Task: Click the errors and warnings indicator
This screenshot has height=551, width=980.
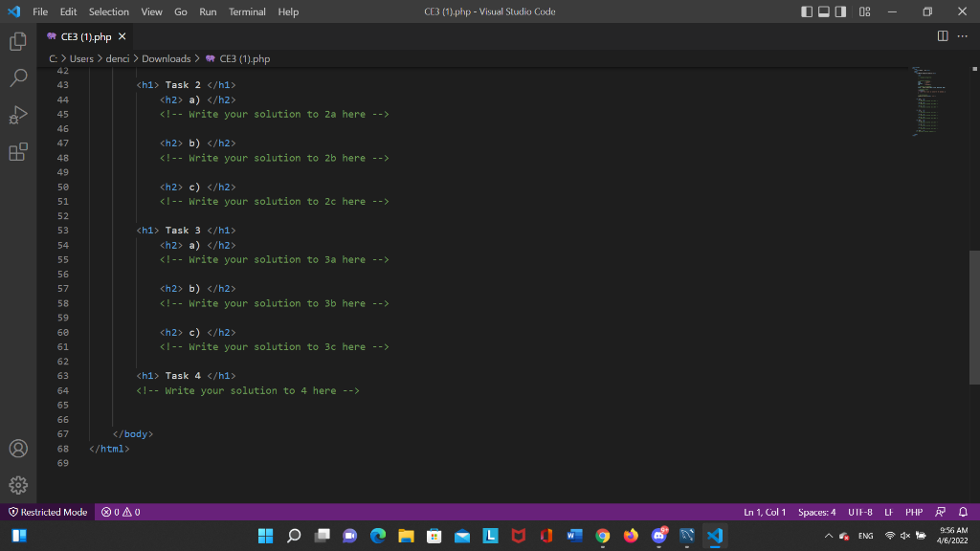Action: (119, 512)
